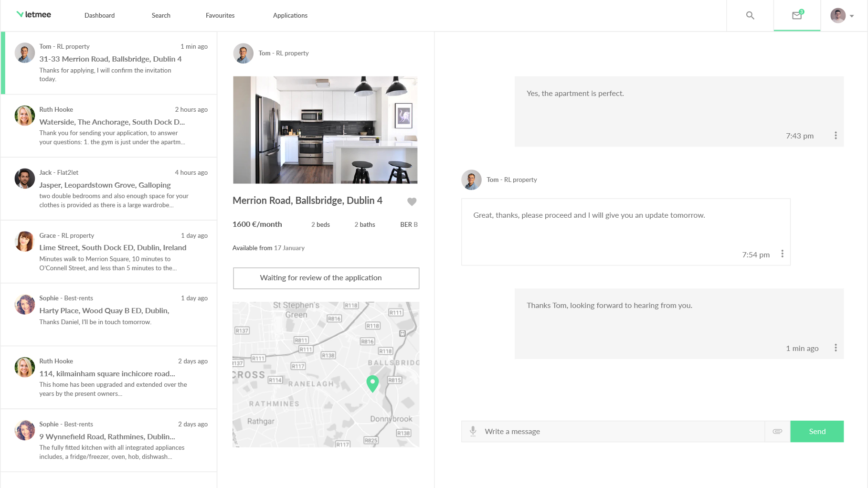Click Ruth Hooke's avatar in Waterside conversation

[25, 116]
